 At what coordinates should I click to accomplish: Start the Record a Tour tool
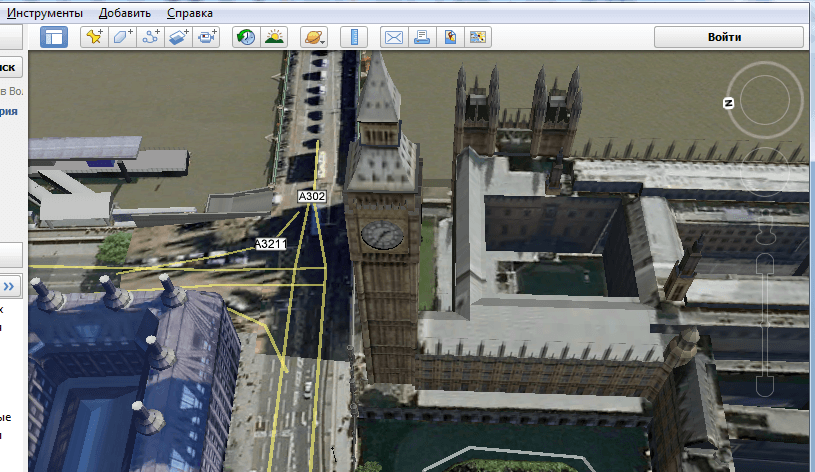coord(207,37)
